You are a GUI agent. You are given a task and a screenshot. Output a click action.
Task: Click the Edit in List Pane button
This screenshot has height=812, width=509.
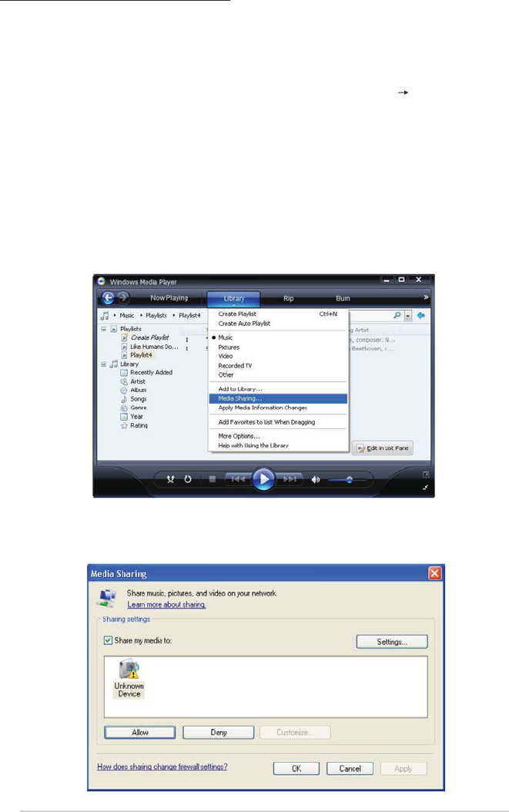[x=383, y=448]
